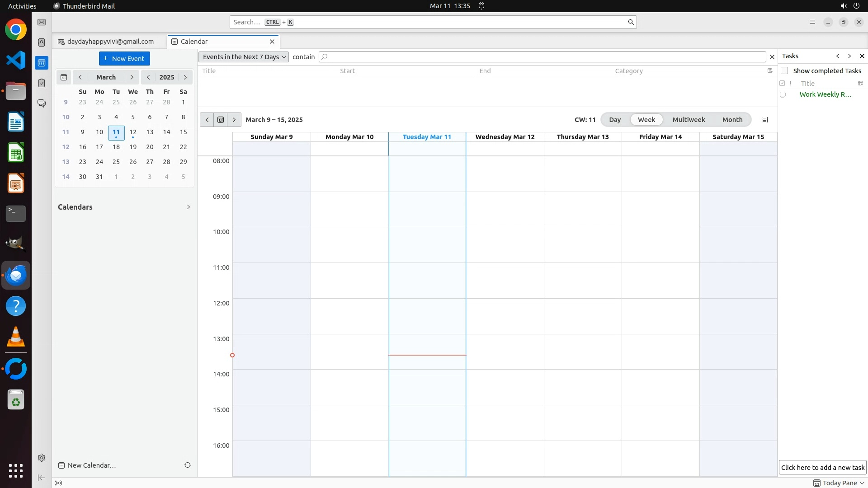Switch to the daydayhappyvivi@gmail.com tab
The image size is (868, 488).
[x=110, y=42]
